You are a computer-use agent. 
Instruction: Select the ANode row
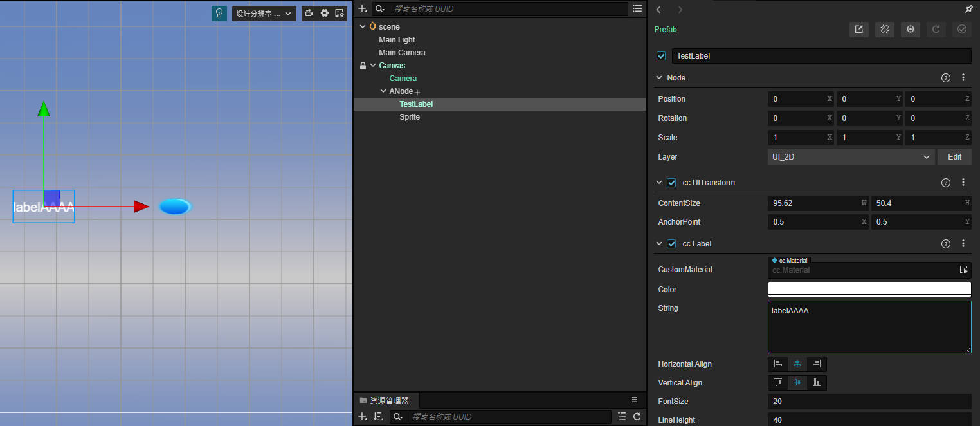click(x=500, y=91)
